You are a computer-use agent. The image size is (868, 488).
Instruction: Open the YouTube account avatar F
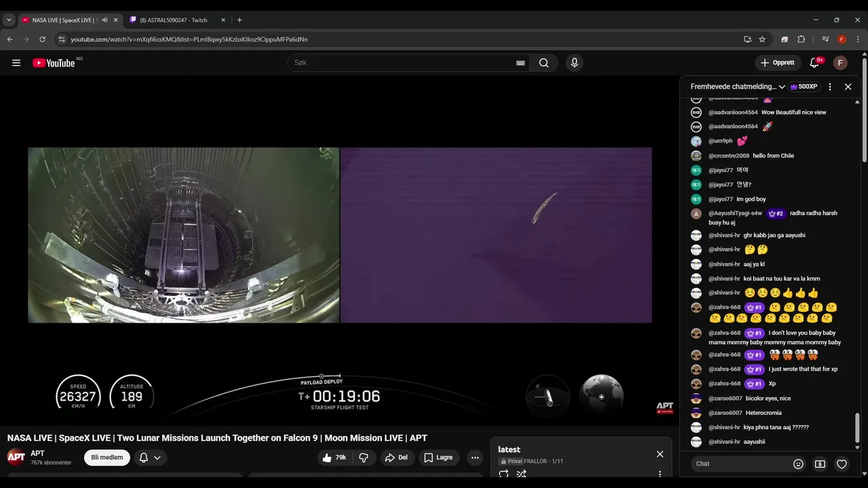tap(840, 63)
